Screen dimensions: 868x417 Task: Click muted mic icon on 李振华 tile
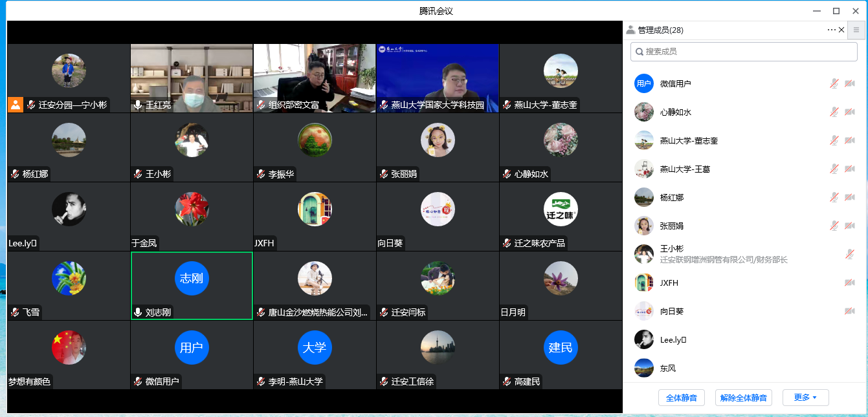261,174
